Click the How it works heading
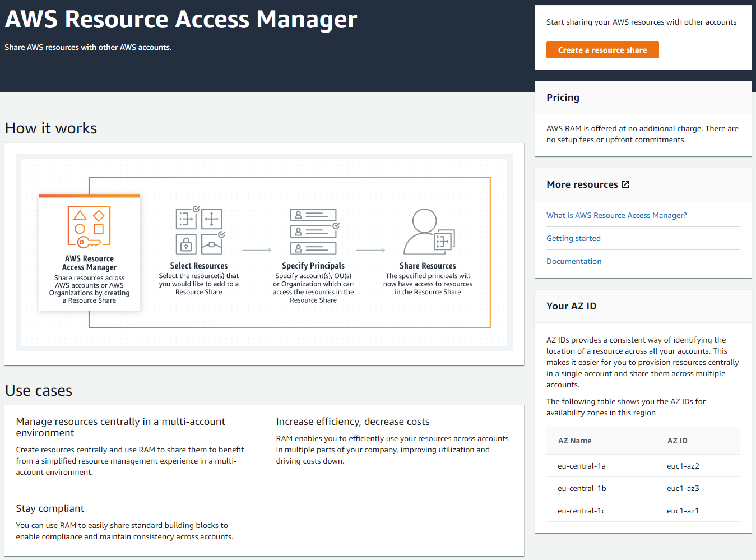756x560 pixels. tap(50, 128)
